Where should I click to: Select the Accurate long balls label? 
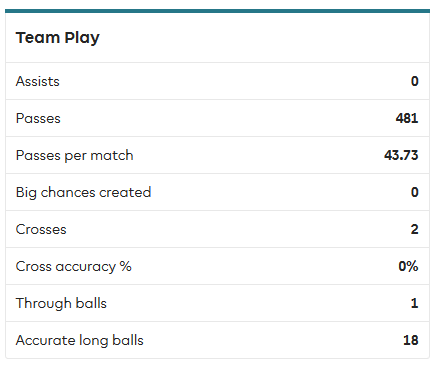point(79,341)
